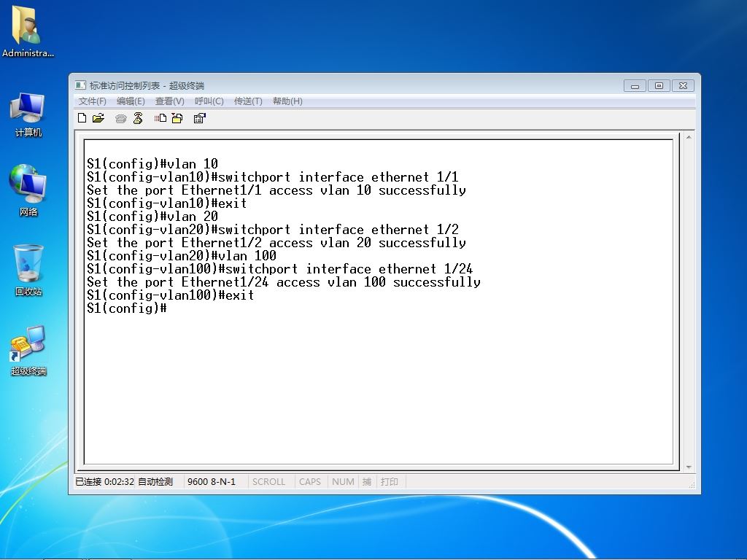Click the Disconnect toolbar icon

coord(138,118)
